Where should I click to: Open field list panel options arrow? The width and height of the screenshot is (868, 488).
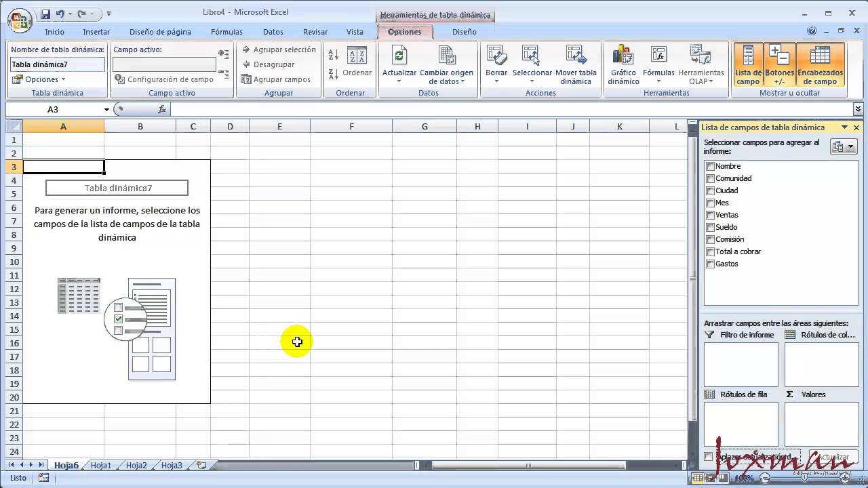pos(844,127)
